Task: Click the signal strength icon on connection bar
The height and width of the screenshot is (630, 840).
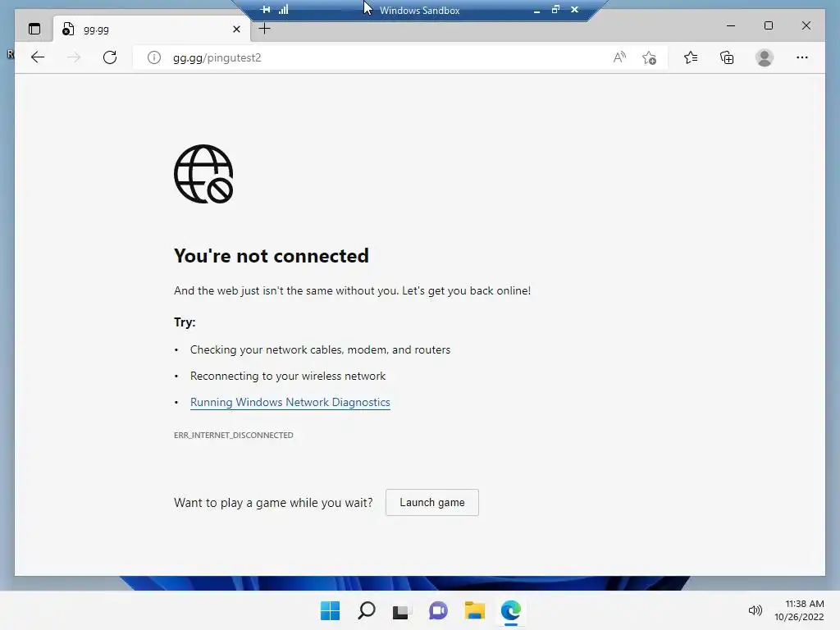Action: tap(283, 9)
